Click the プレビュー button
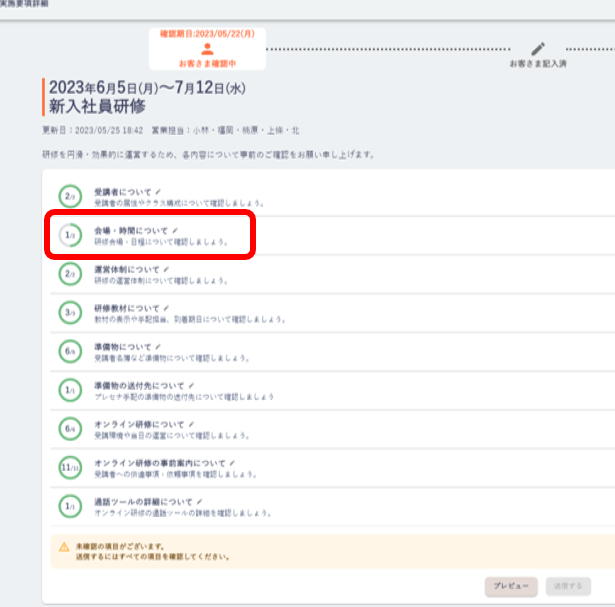615x607 pixels. [x=511, y=586]
